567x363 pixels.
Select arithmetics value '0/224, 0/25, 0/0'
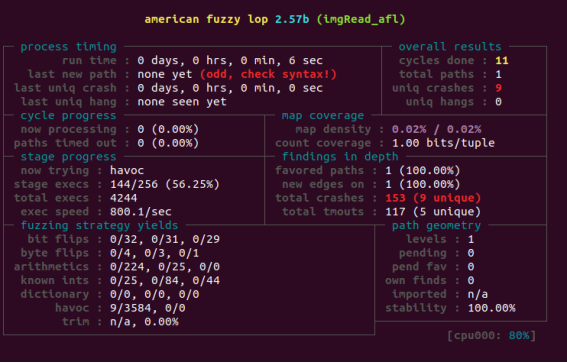[x=165, y=266]
